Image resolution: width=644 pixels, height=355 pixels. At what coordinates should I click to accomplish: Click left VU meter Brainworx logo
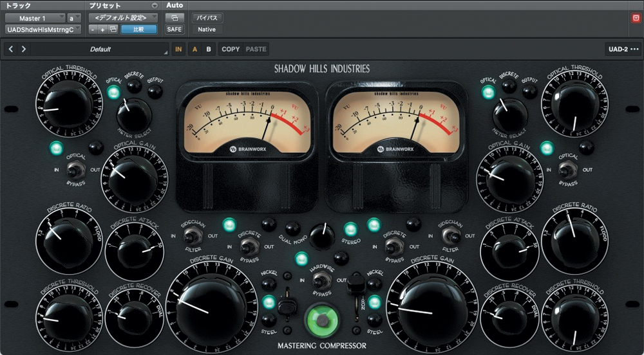(x=248, y=149)
